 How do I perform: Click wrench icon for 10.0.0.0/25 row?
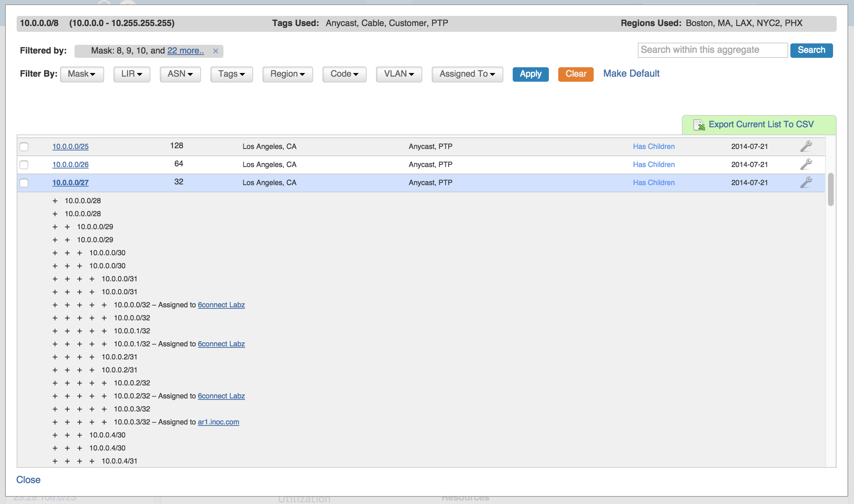(806, 146)
